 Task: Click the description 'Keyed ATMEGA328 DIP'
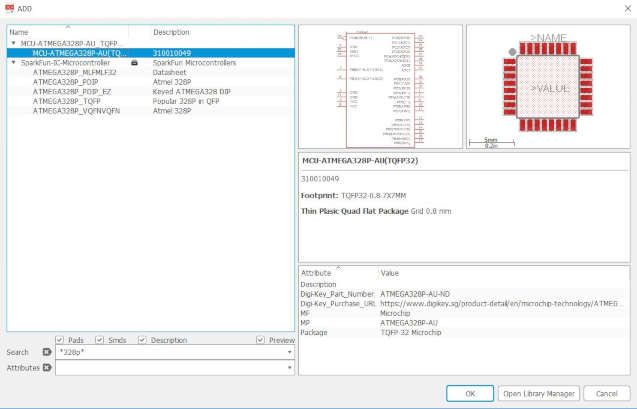191,92
